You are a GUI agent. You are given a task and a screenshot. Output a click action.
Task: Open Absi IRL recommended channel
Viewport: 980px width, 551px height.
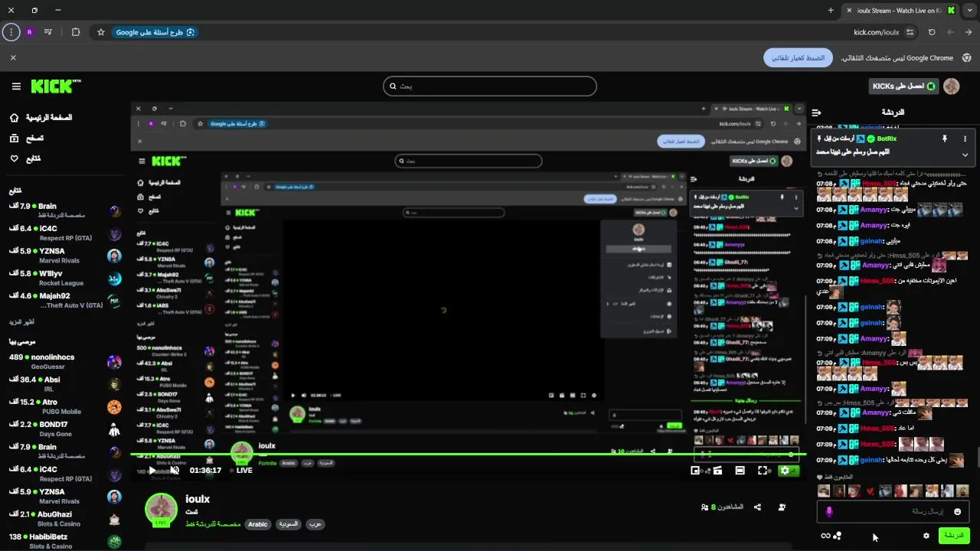[64, 383]
